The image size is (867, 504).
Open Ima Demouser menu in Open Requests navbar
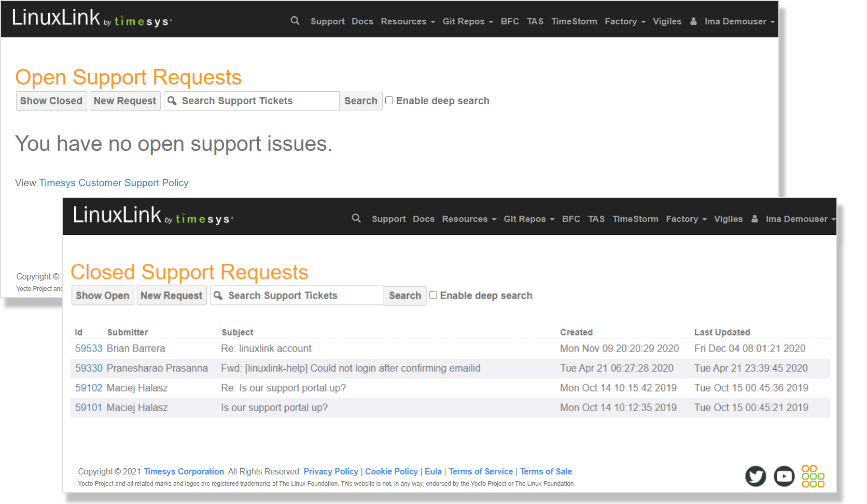pos(739,21)
